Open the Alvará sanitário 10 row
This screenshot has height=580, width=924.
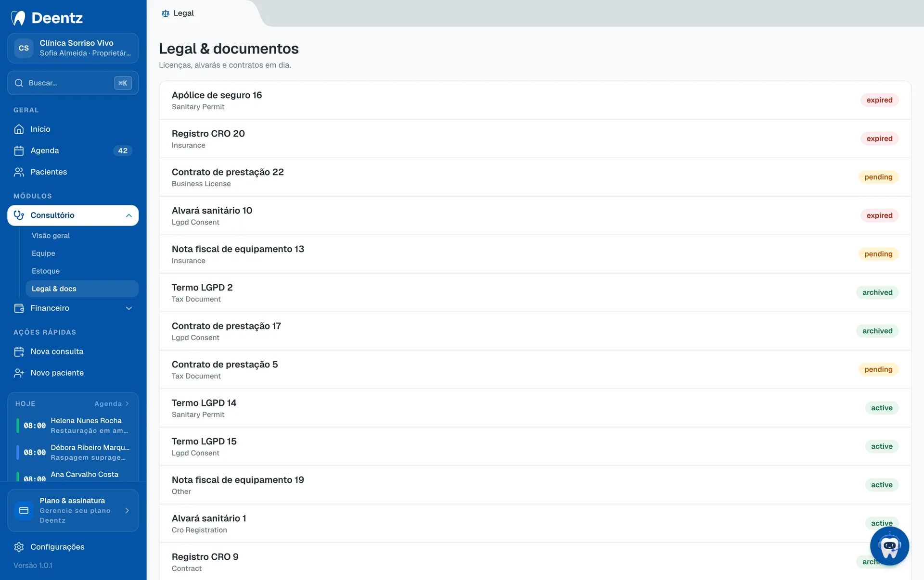click(x=535, y=215)
